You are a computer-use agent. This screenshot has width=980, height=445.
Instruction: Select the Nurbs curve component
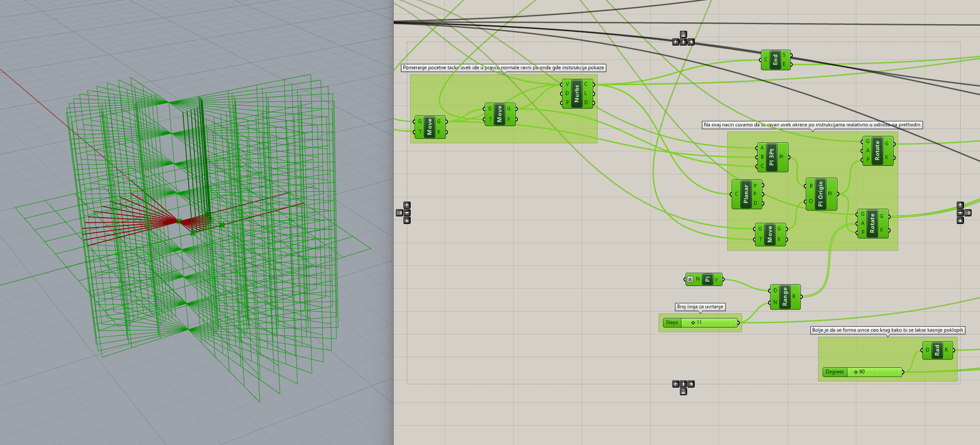[577, 94]
